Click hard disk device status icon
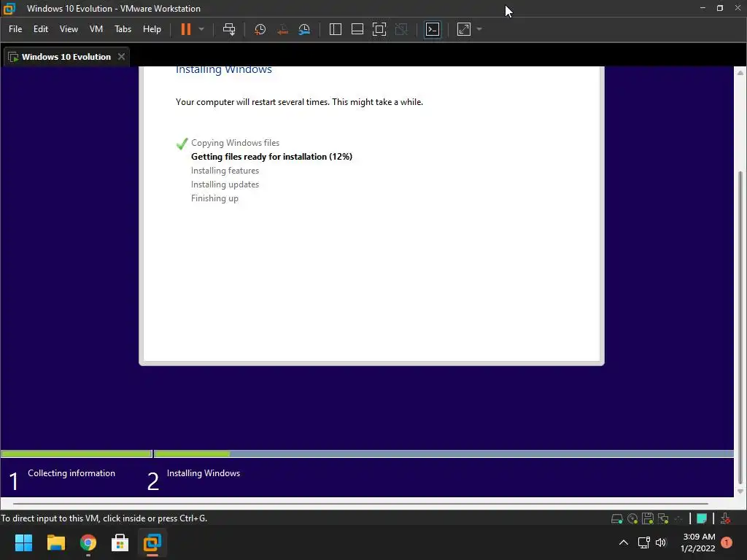The height and width of the screenshot is (560, 747). [617, 518]
